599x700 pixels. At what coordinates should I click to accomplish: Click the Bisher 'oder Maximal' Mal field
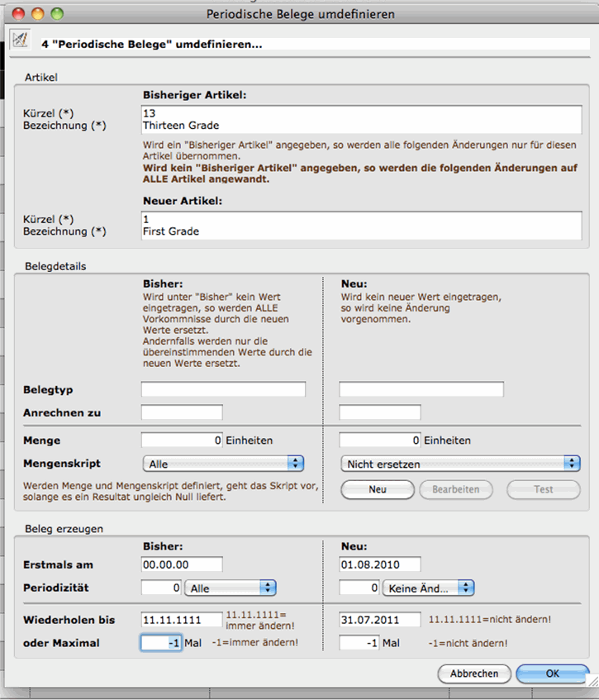point(162,643)
